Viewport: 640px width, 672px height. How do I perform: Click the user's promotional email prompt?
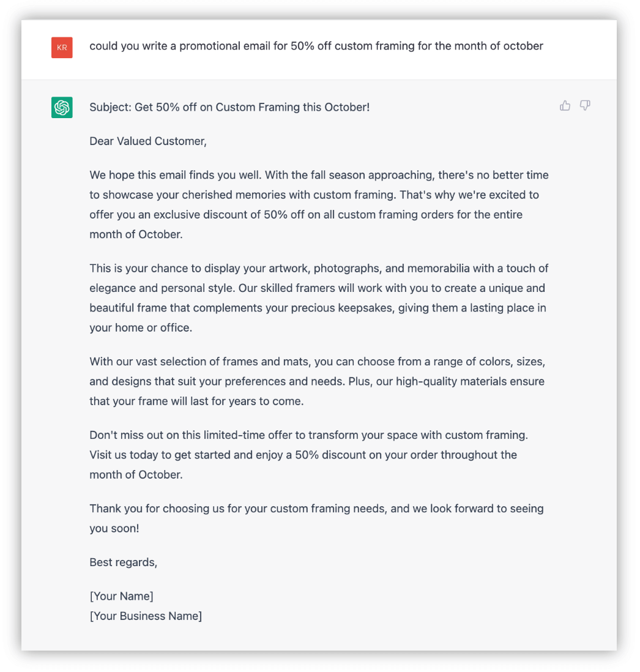tap(316, 46)
